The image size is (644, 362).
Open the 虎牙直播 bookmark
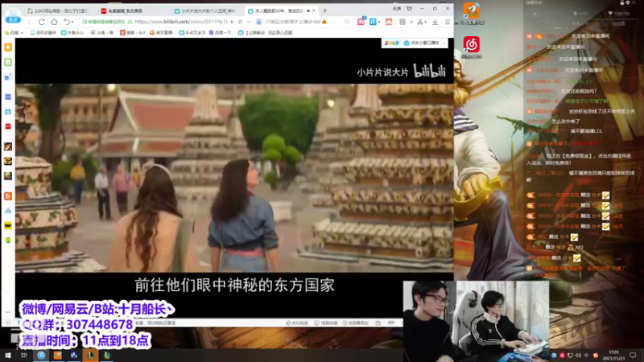click(x=162, y=32)
